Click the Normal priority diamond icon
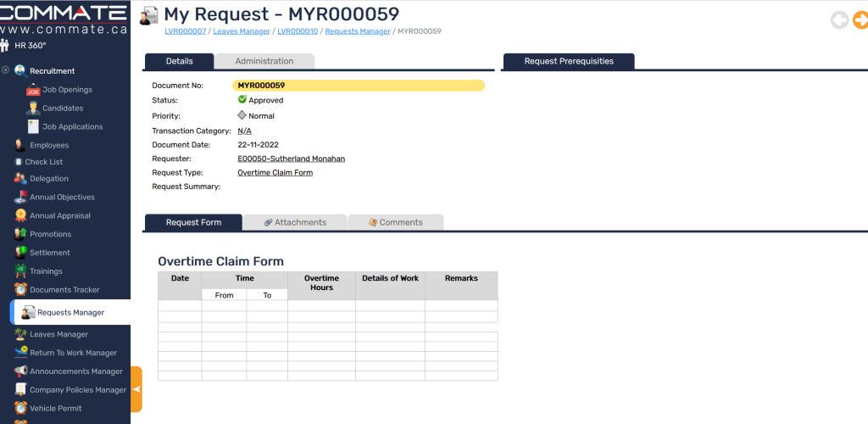Viewport: 868px width, 424px height. [x=242, y=115]
